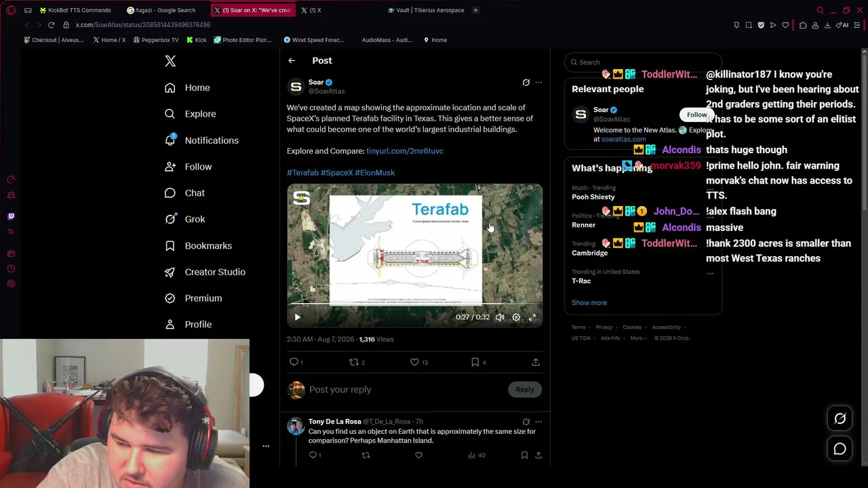Open the floating messages button
Screen dimensions: 868x488
840,449
